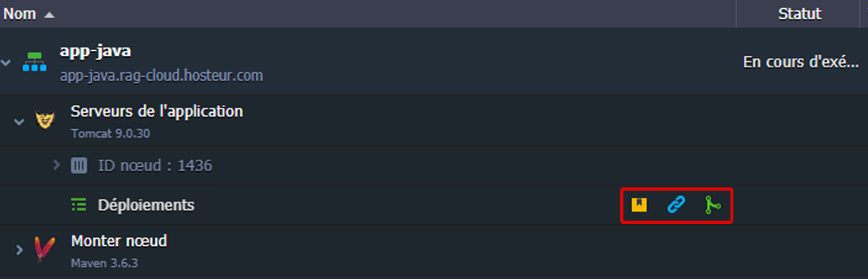Click the Déploiements list icon

(x=78, y=204)
